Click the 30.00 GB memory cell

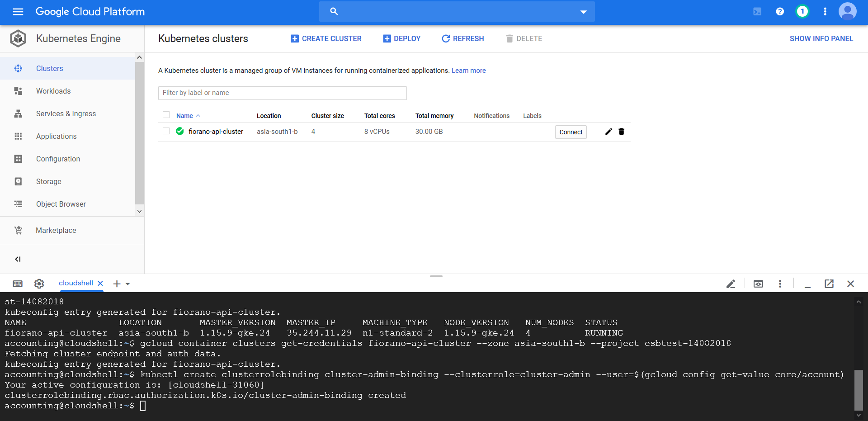coord(429,132)
